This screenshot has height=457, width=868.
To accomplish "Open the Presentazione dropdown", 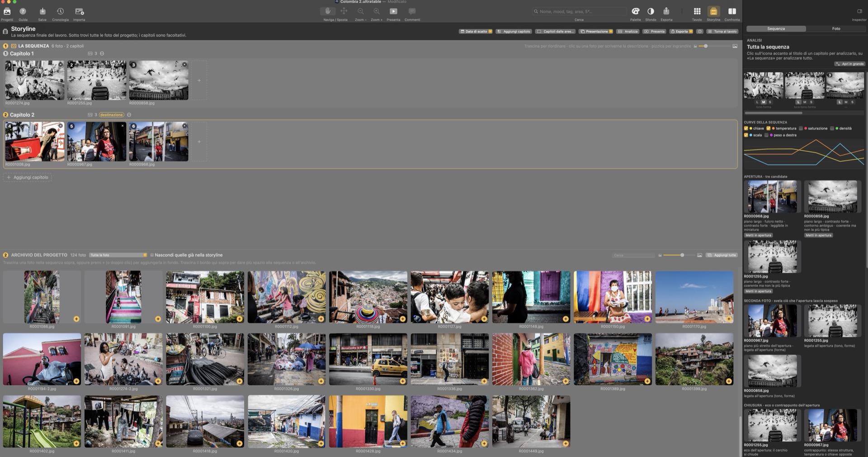I will click(596, 32).
